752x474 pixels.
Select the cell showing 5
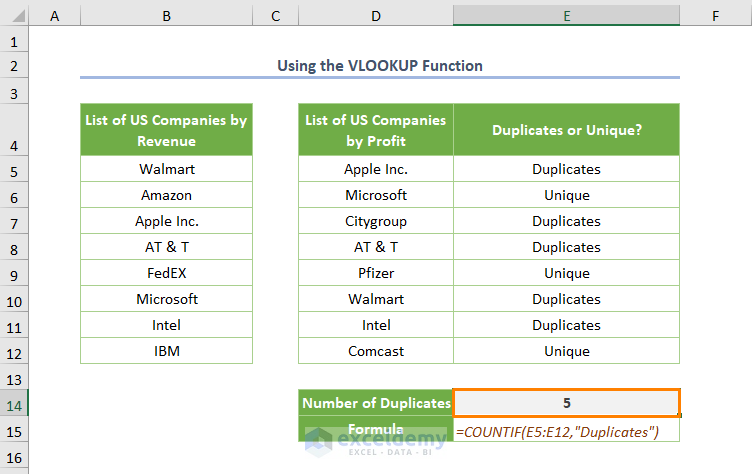pyautogui.click(x=566, y=403)
